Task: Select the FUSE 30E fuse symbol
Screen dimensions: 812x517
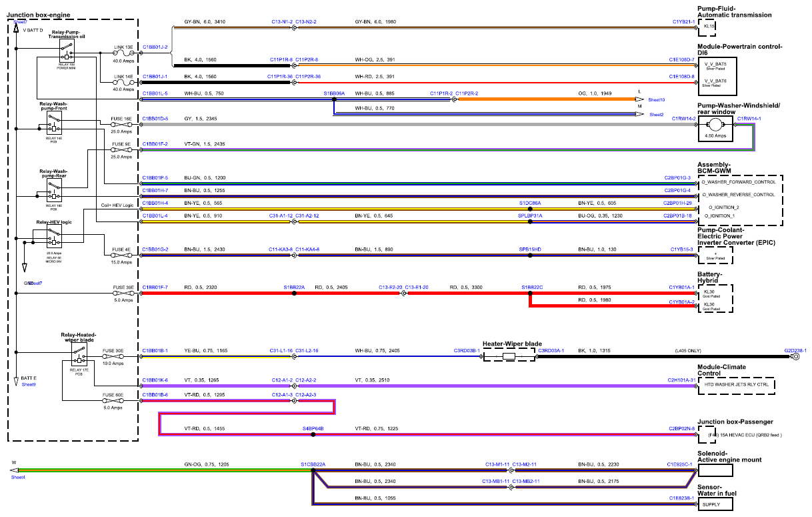Action: coord(113,357)
